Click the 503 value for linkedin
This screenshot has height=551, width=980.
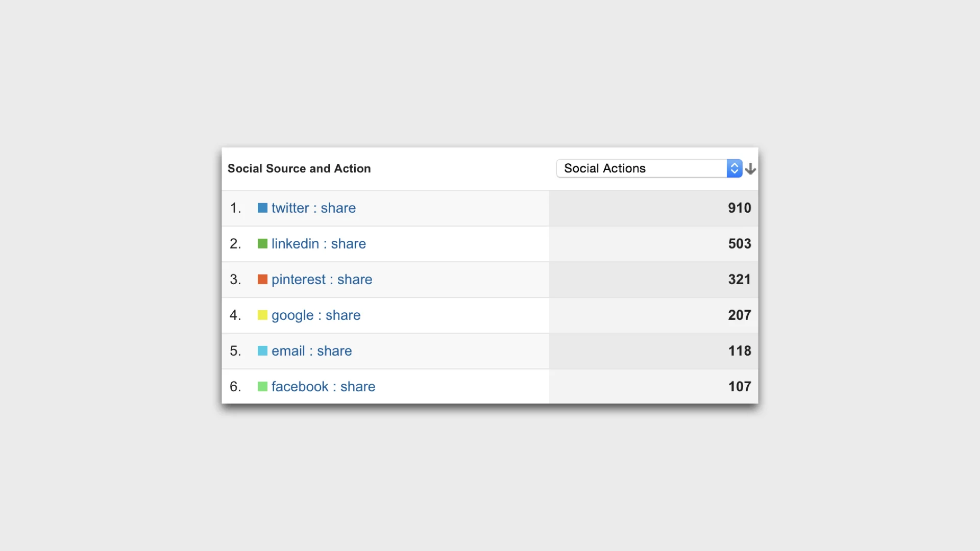point(739,244)
